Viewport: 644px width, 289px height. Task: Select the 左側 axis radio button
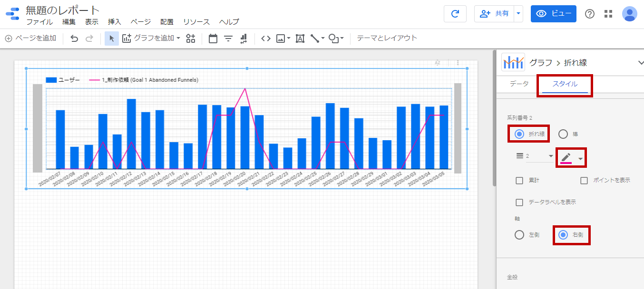(519, 235)
